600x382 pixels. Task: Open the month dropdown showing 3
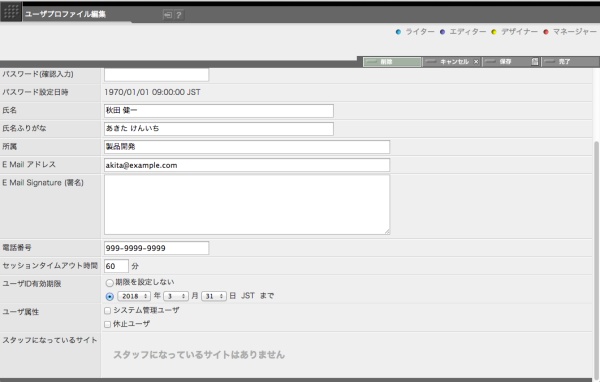[176, 296]
